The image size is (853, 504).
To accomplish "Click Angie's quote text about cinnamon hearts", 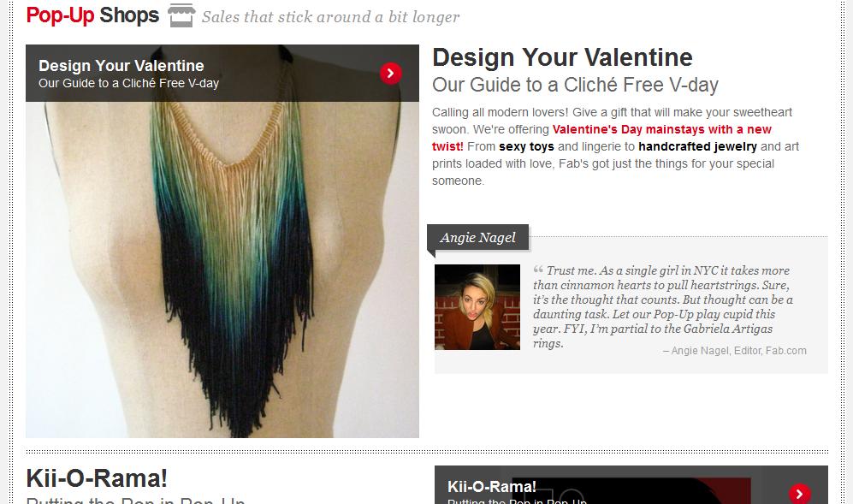I will [663, 307].
